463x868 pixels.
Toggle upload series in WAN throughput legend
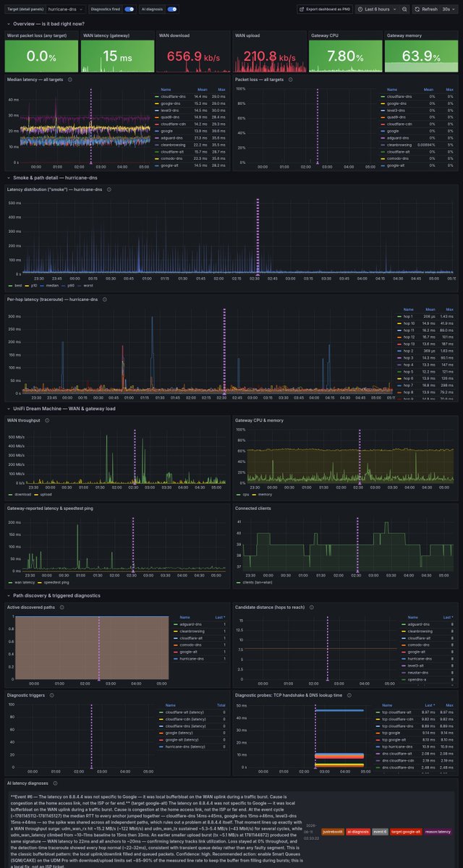(x=46, y=494)
